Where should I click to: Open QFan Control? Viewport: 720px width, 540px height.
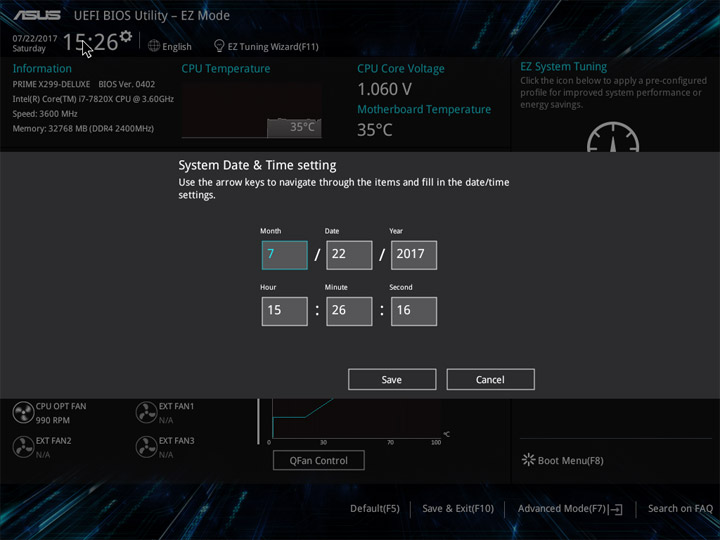point(319,460)
